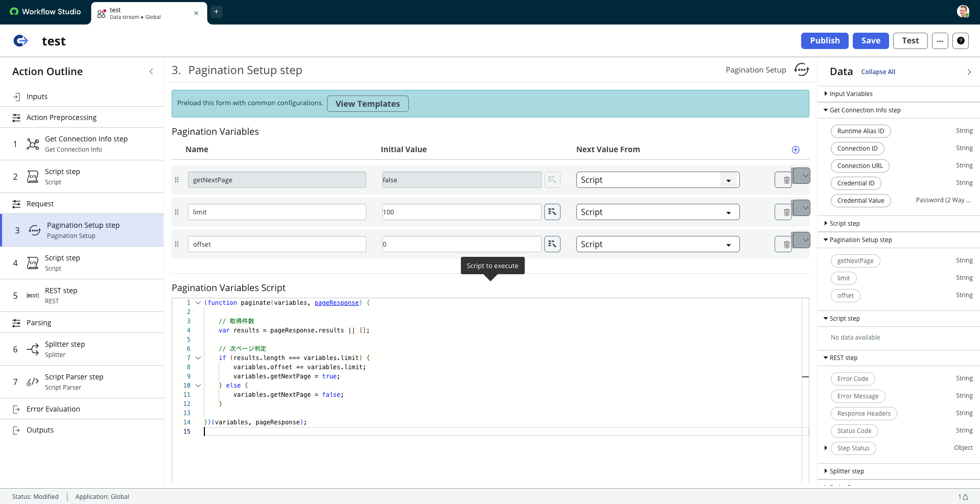Click the limit name input field
Viewport: 980px width, 504px height.
point(277,212)
